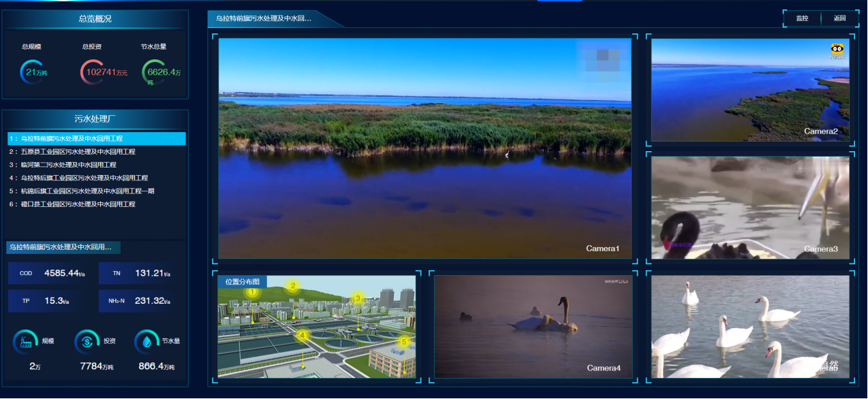Click the factory icon beside 规模

click(x=26, y=342)
